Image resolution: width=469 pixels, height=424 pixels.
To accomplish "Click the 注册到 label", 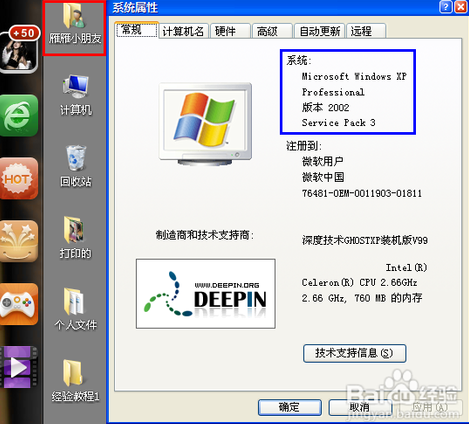I will [x=304, y=146].
